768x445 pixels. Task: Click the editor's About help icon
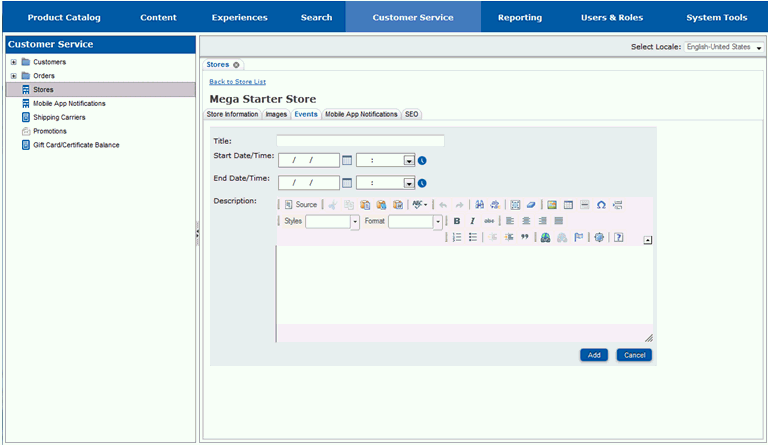pos(619,238)
